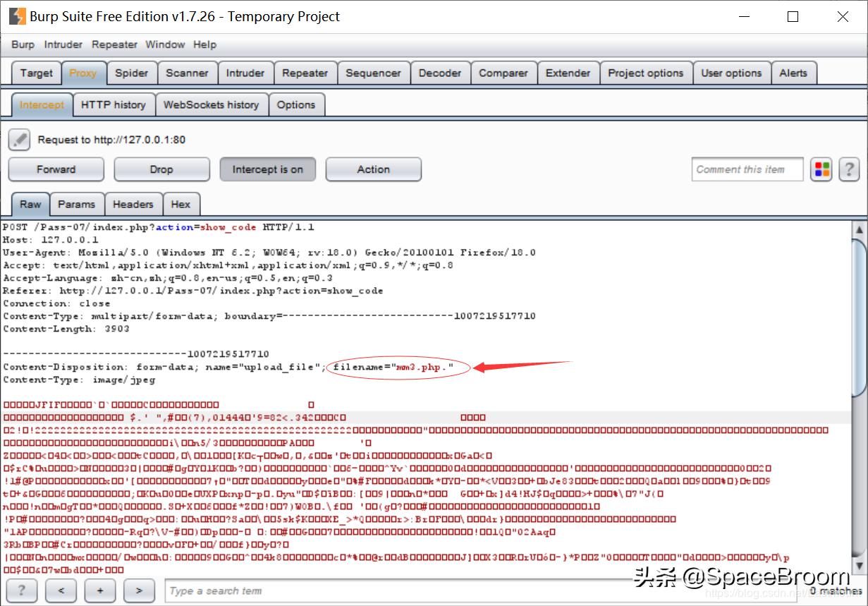Image resolution: width=868 pixels, height=606 pixels.
Task: Switch to the Extender tab
Action: [568, 73]
